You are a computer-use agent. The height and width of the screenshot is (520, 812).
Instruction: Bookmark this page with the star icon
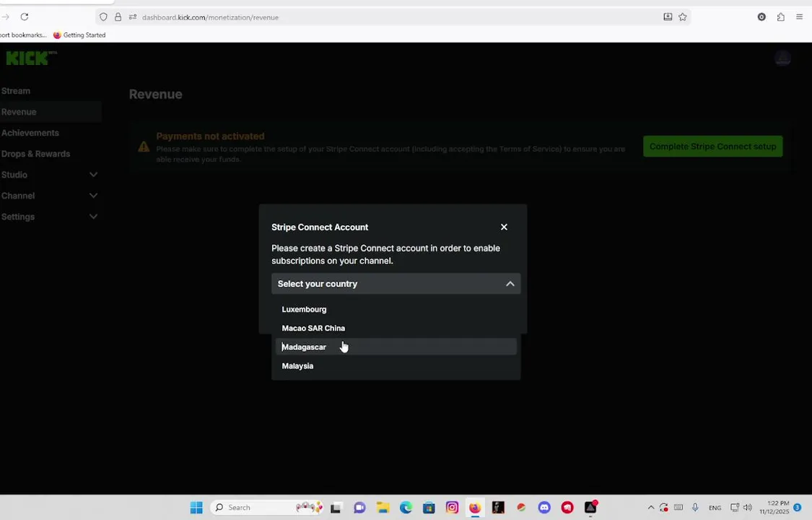pyautogui.click(x=683, y=17)
